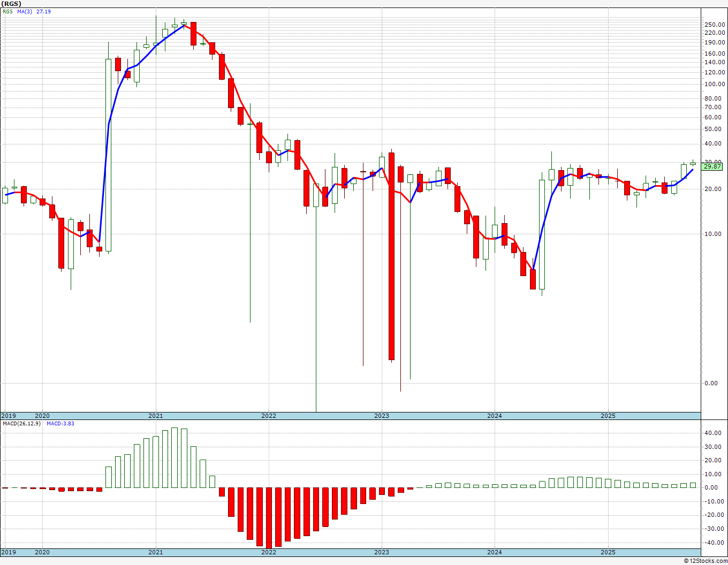
Task: Click 100.00 on the price axis
Action: (715, 84)
